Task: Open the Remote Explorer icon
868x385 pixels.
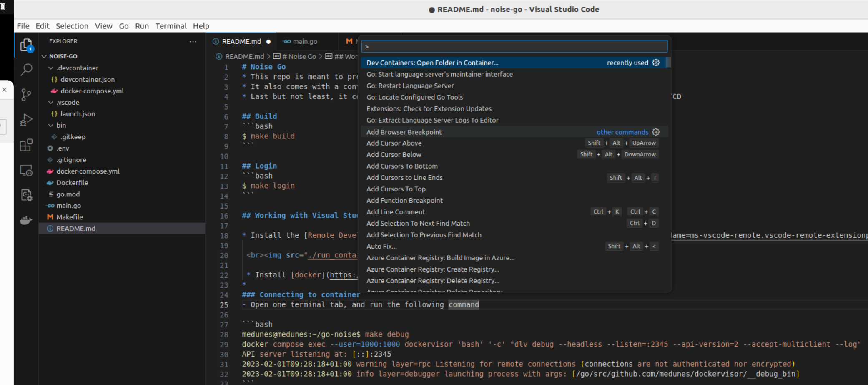Action: (x=26, y=170)
